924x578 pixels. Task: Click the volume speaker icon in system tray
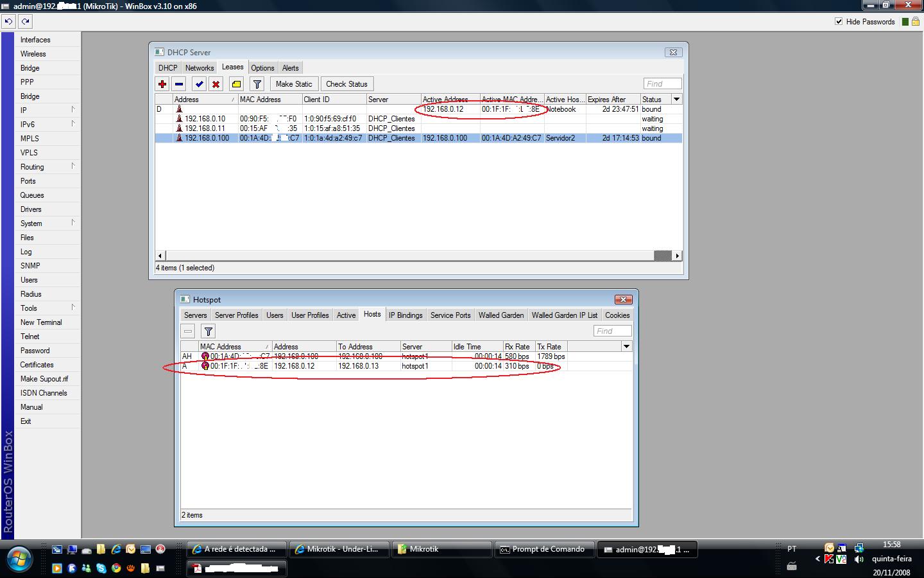click(859, 559)
